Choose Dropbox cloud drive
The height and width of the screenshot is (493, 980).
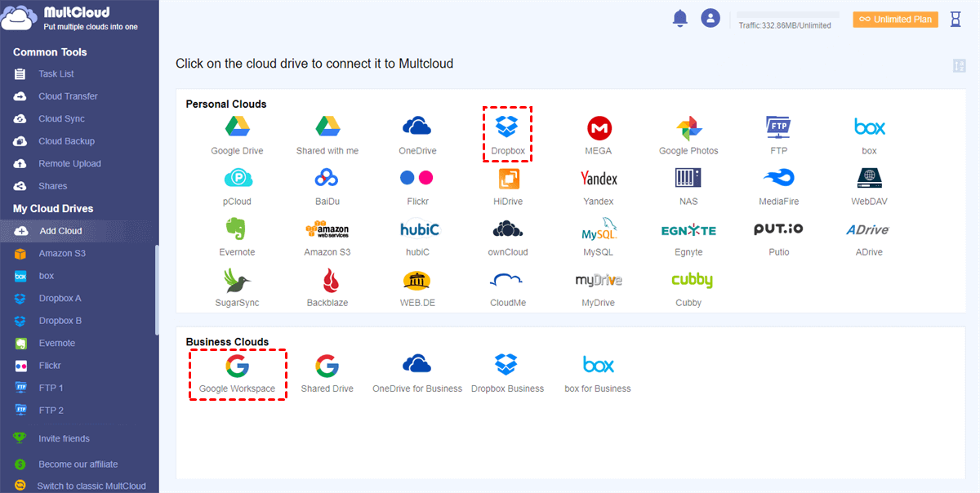(507, 135)
